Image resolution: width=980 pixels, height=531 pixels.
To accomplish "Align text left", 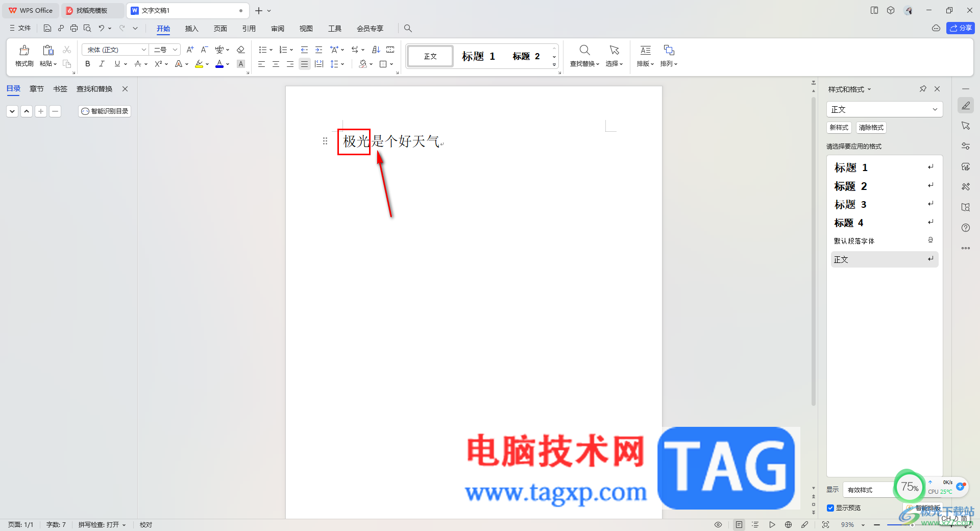I will click(x=261, y=64).
